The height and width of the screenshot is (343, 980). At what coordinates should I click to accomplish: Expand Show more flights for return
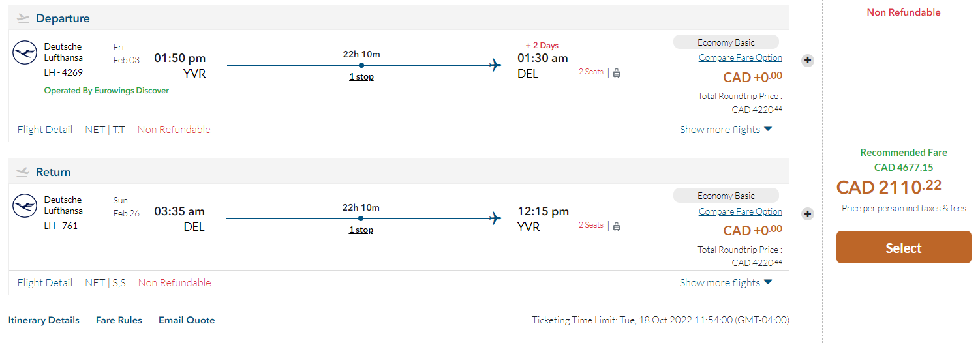point(726,282)
